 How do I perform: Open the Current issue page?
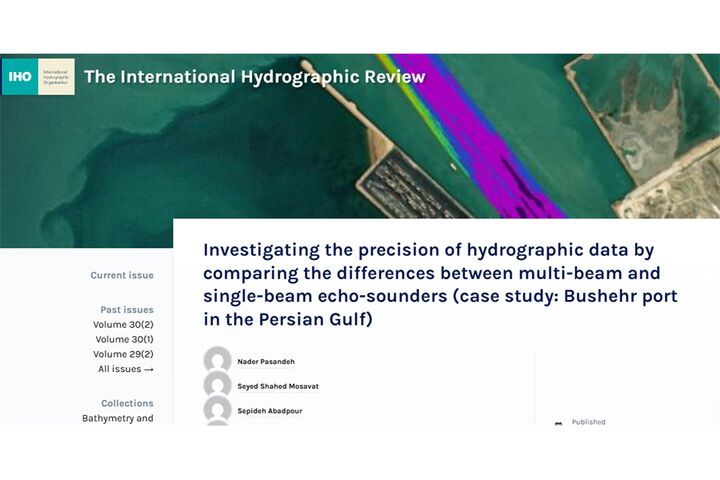pos(122,276)
